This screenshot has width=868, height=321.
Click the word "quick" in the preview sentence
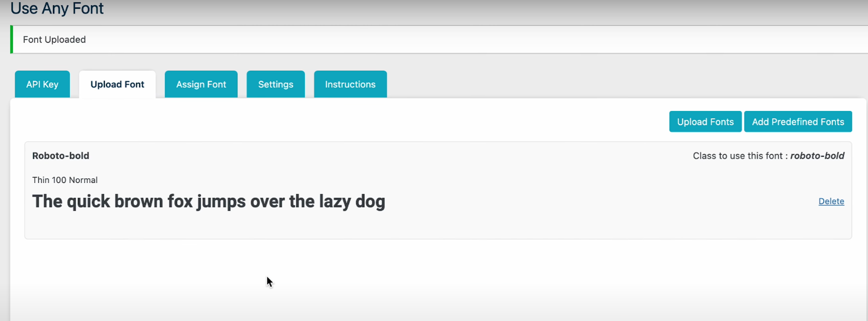[x=88, y=202]
